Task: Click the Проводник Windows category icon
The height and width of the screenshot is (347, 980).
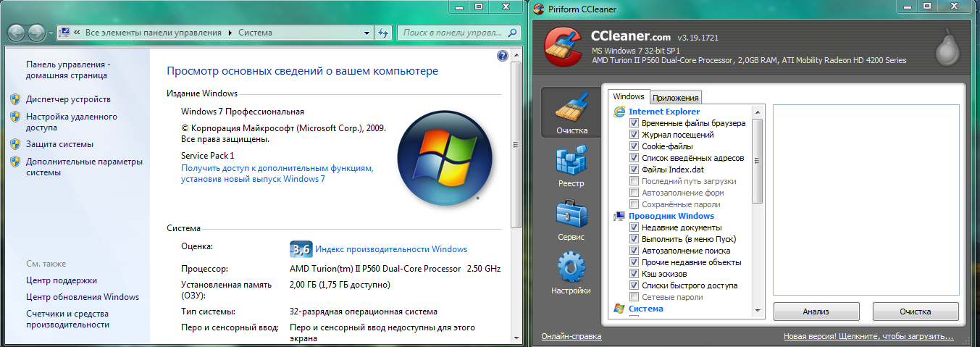Action: [619, 216]
